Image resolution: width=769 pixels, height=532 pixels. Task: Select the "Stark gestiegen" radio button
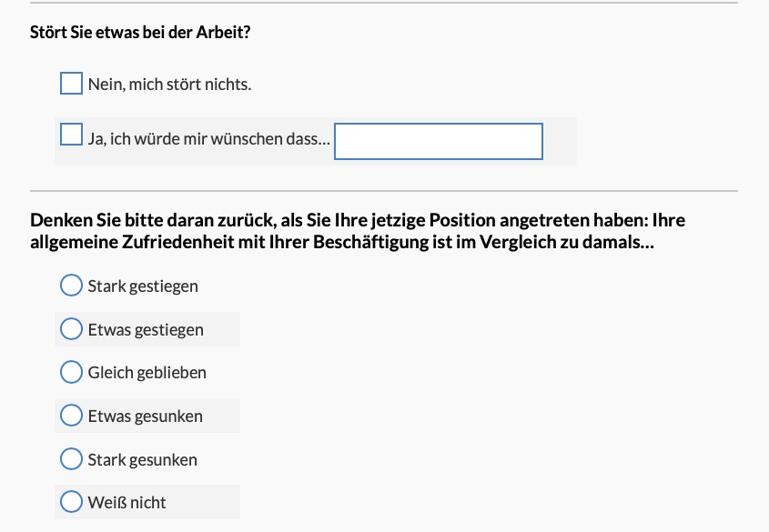(71, 286)
